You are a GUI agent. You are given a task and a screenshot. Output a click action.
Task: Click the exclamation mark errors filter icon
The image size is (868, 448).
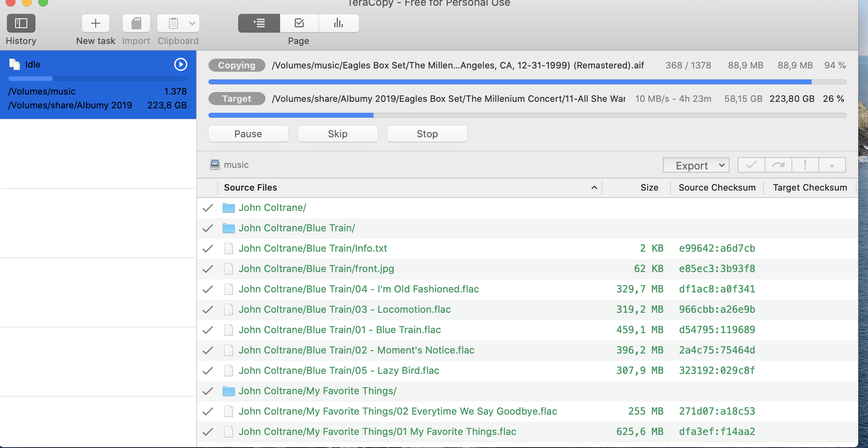[x=805, y=165]
